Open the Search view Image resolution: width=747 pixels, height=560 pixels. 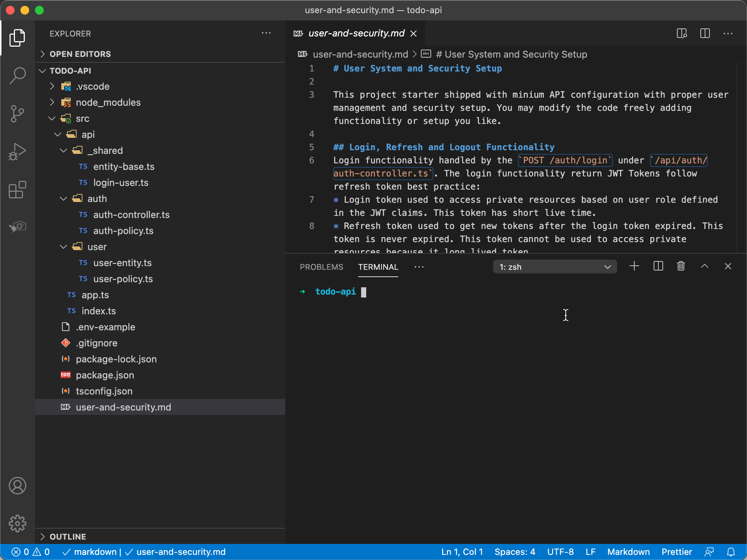click(17, 76)
